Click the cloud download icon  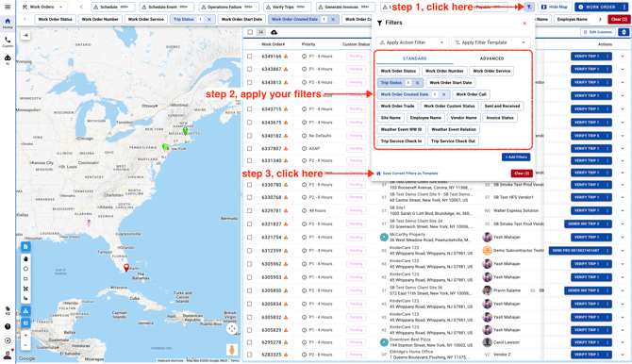tap(274, 32)
